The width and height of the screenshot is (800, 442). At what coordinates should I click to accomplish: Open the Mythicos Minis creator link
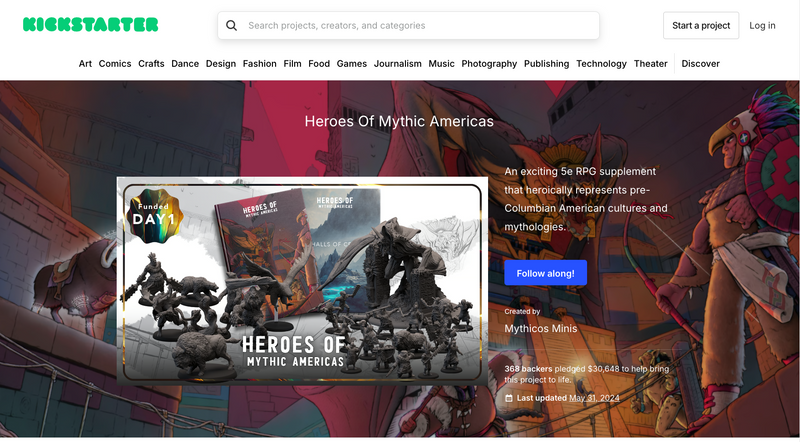point(541,329)
